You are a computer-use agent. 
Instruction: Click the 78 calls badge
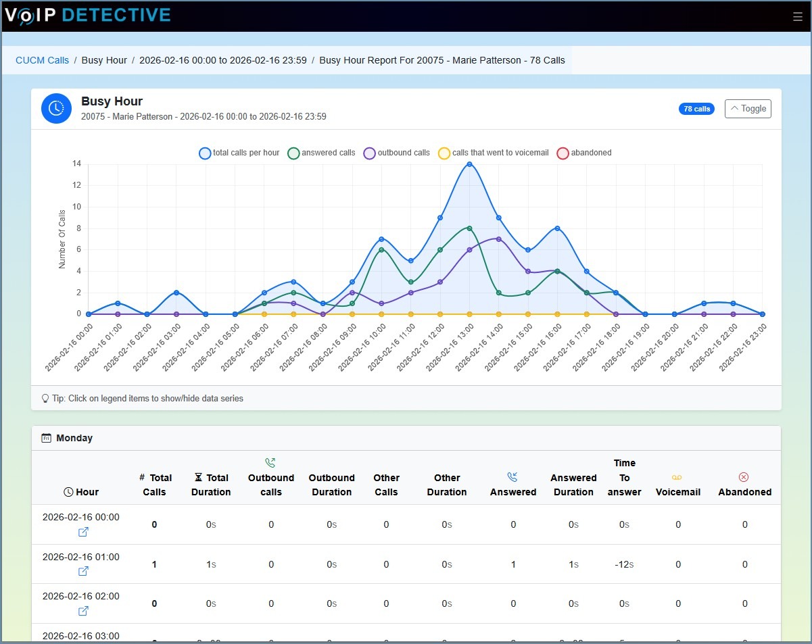(x=696, y=108)
